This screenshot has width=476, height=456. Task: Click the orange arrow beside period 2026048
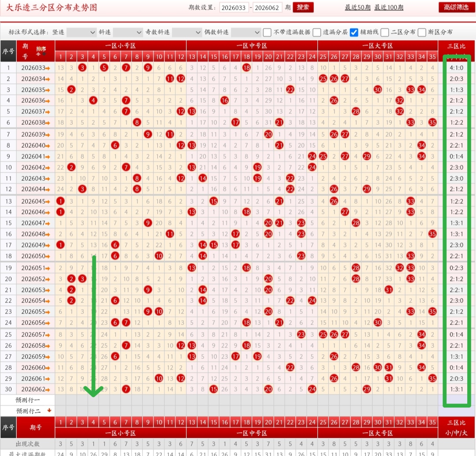click(x=48, y=234)
